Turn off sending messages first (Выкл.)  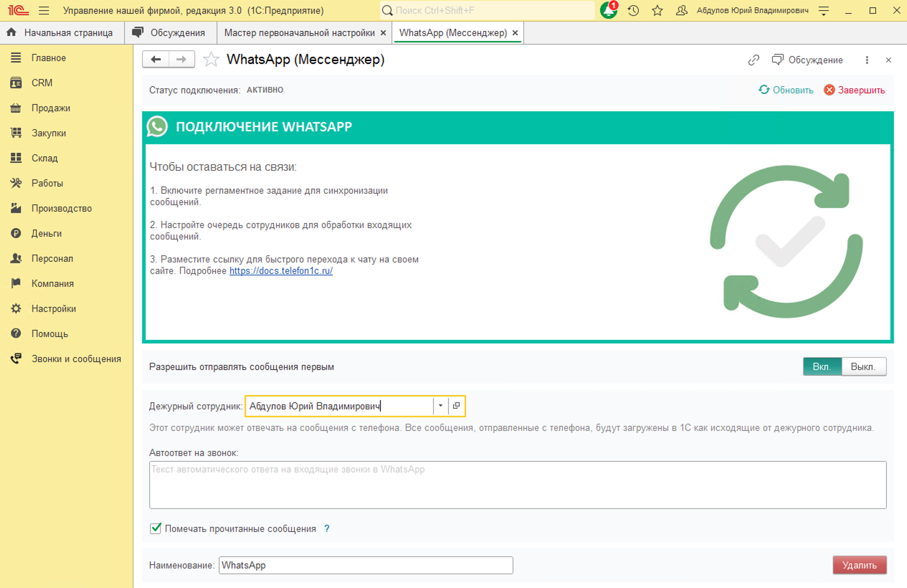coord(863,366)
